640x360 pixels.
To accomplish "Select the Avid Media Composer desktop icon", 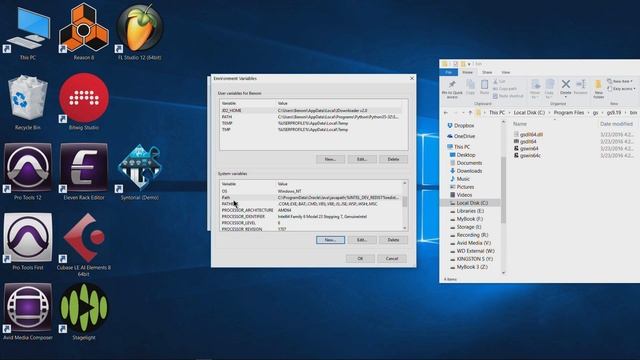I will (28, 312).
